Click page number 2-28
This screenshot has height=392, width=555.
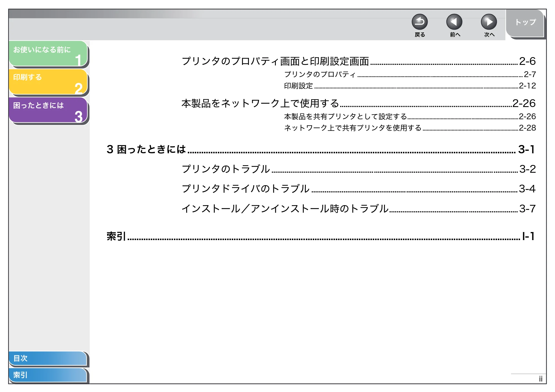tap(527, 128)
